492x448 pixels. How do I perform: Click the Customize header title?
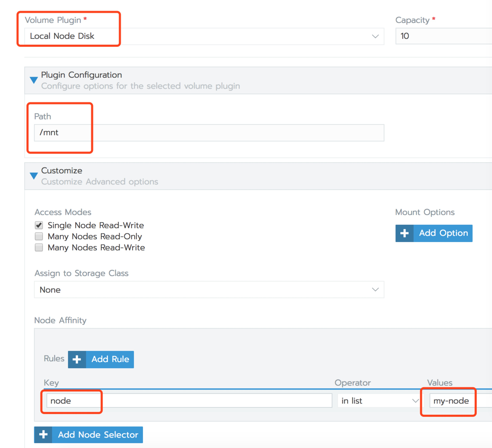point(61,170)
